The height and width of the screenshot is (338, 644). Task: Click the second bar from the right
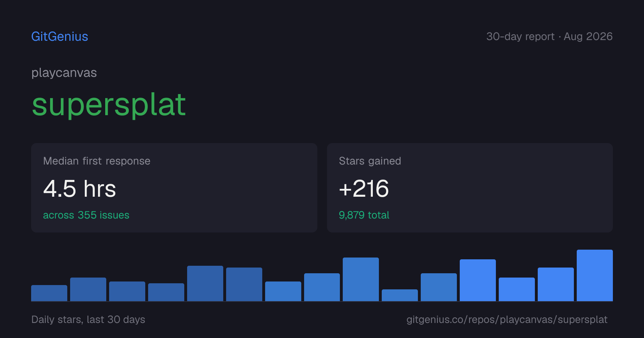[x=556, y=284]
